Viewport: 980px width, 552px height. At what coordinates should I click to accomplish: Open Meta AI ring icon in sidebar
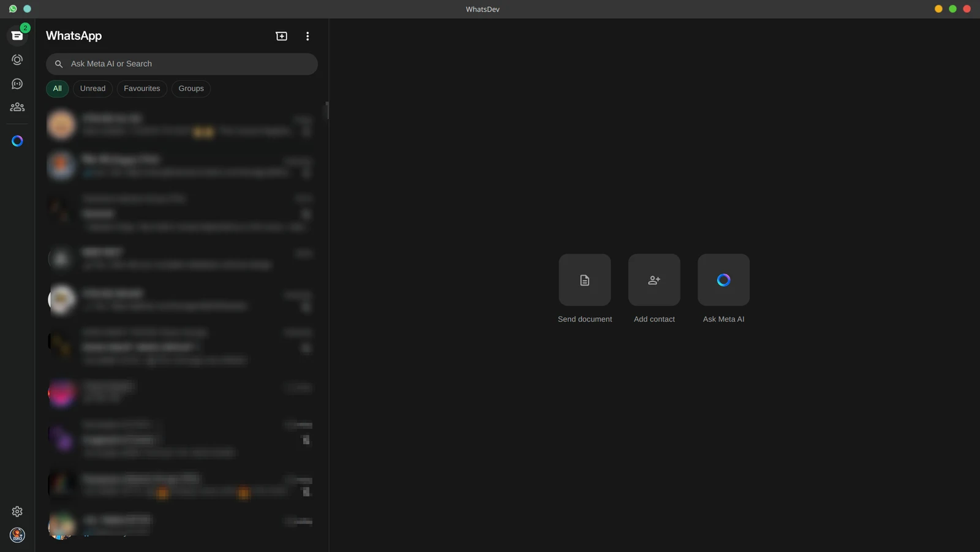pos(17,141)
